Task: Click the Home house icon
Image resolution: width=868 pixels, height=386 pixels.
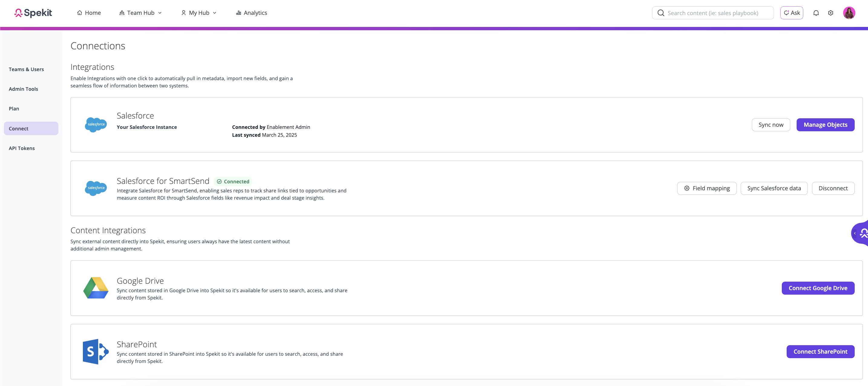Action: 80,13
